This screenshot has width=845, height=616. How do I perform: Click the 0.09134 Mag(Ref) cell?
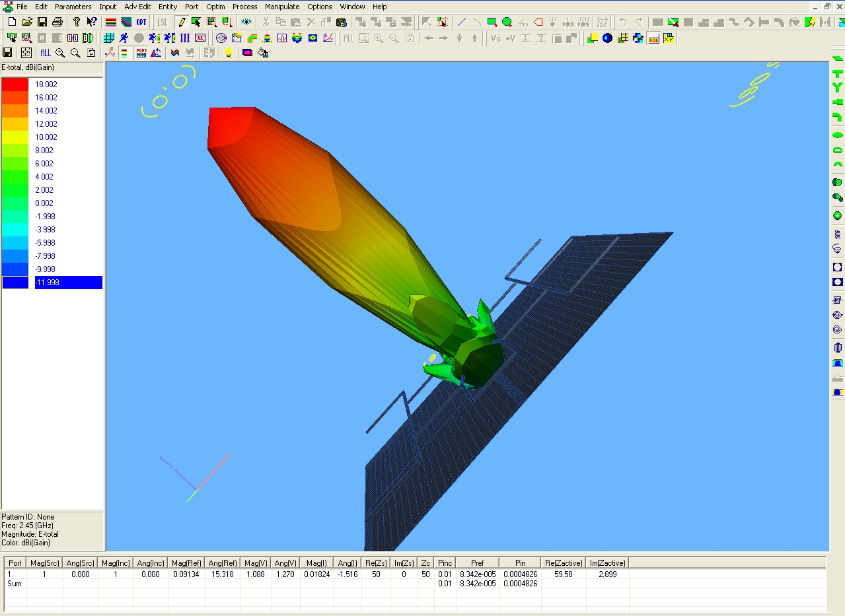click(186, 575)
